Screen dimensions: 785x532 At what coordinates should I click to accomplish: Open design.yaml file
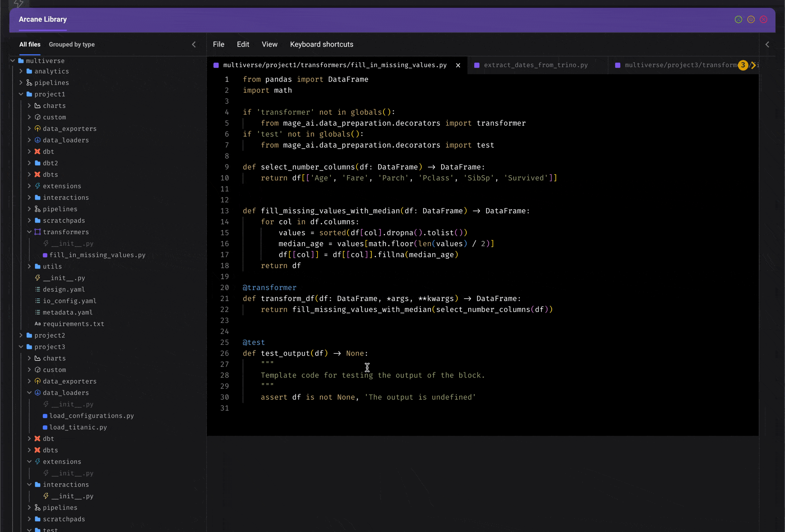[64, 289]
